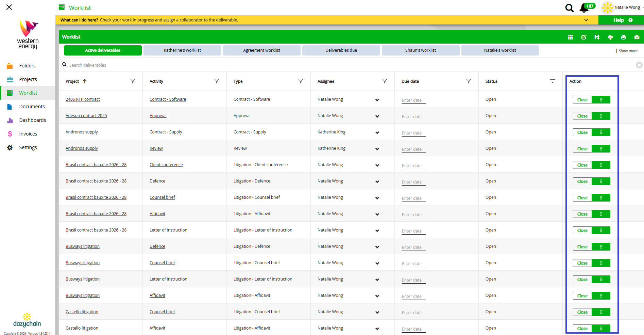Switch to Deliverables due tab
Screen dimensions: 644x335
coord(341,50)
